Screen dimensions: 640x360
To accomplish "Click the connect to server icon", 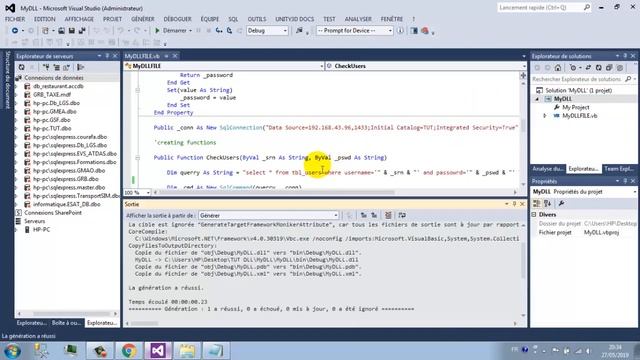I will point(56,67).
